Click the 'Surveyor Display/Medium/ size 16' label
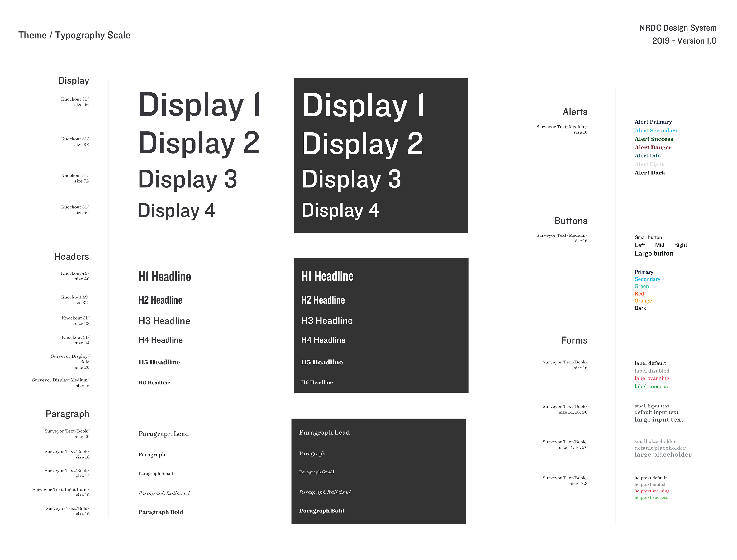 (61, 383)
